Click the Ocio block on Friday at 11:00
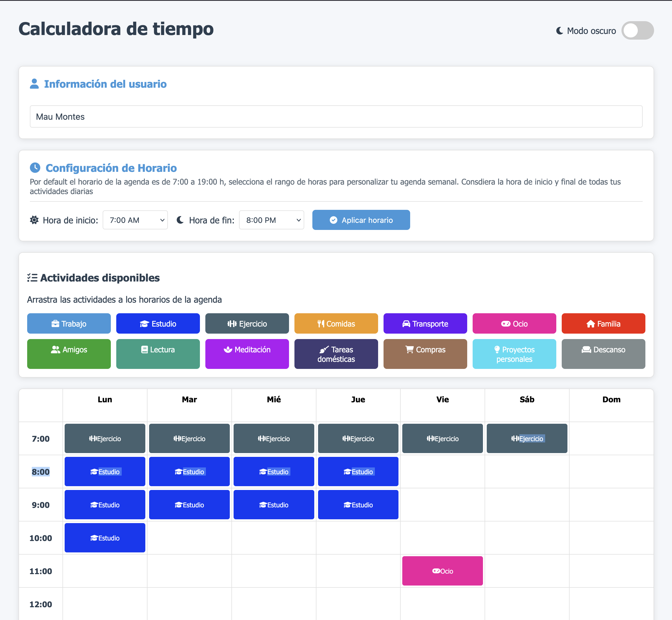Image resolution: width=672 pixels, height=620 pixels. (x=442, y=571)
